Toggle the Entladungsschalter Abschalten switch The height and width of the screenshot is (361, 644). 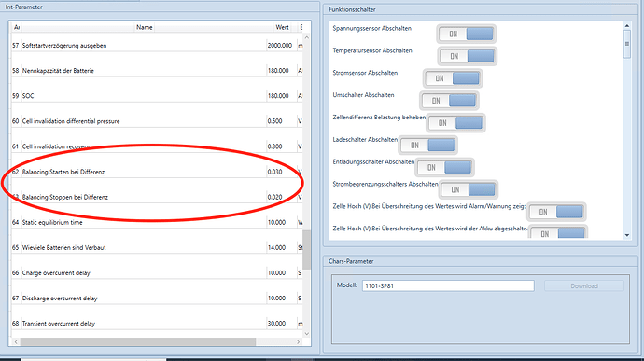tap(444, 167)
